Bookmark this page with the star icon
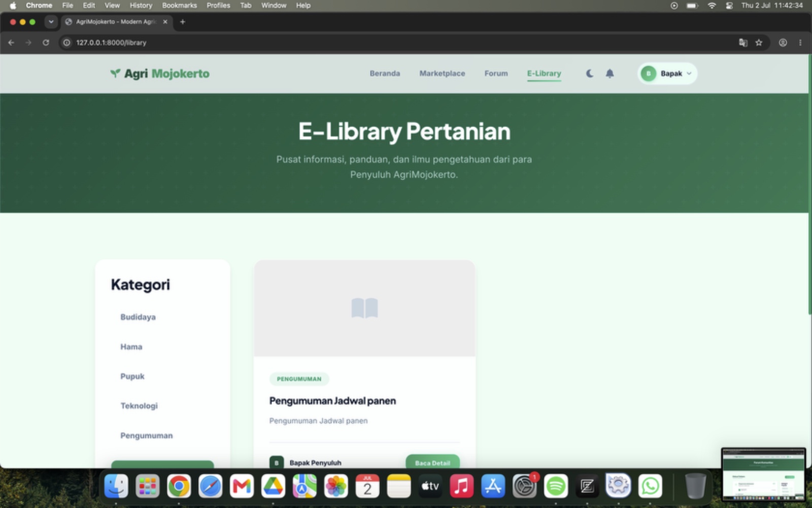This screenshot has height=508, width=812. [x=759, y=43]
